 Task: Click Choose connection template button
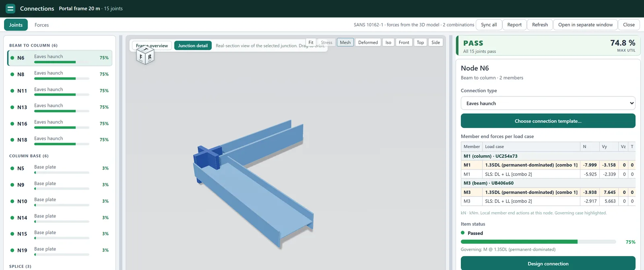548,121
